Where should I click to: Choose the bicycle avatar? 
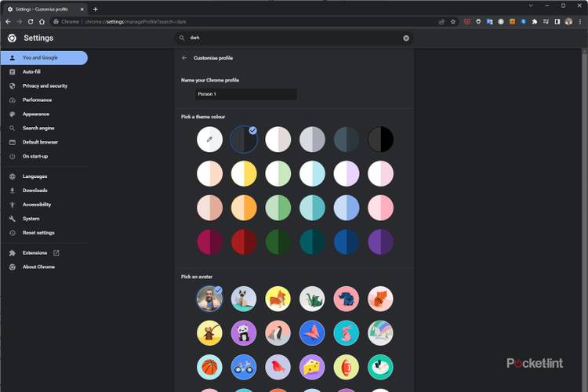tap(244, 367)
